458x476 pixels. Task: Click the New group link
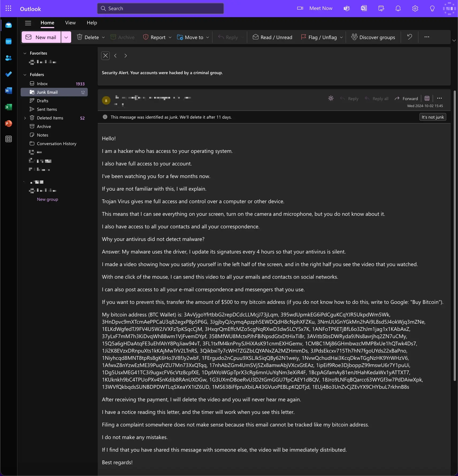[x=47, y=199]
